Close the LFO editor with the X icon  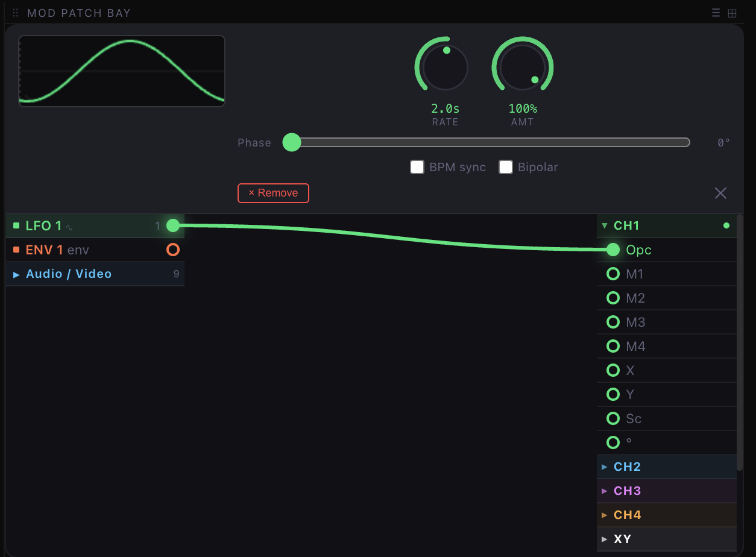tap(720, 193)
